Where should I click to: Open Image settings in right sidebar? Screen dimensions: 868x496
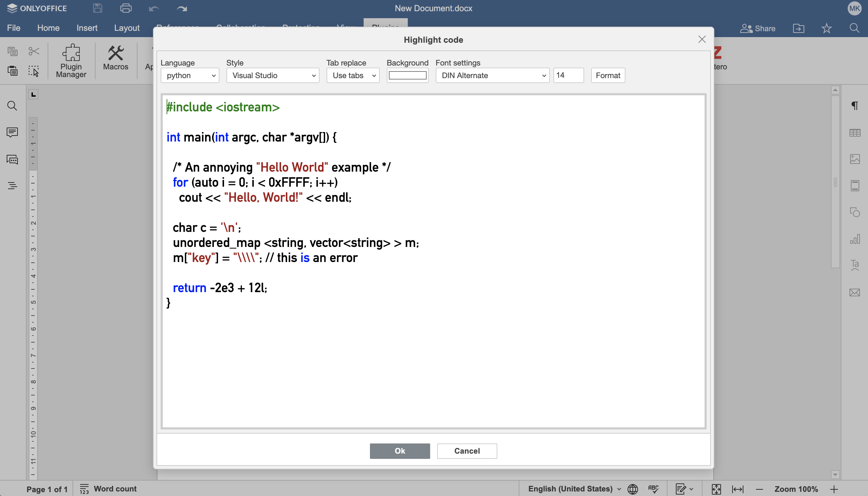pos(855,159)
